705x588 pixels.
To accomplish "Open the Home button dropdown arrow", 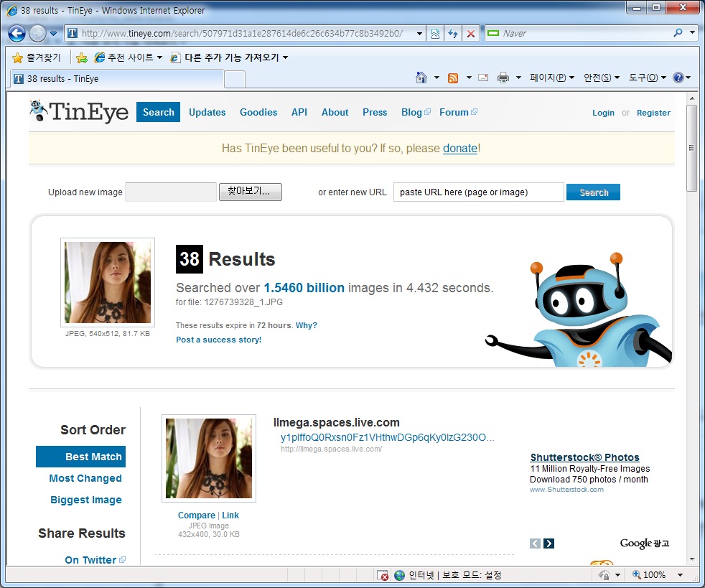I will (x=436, y=78).
